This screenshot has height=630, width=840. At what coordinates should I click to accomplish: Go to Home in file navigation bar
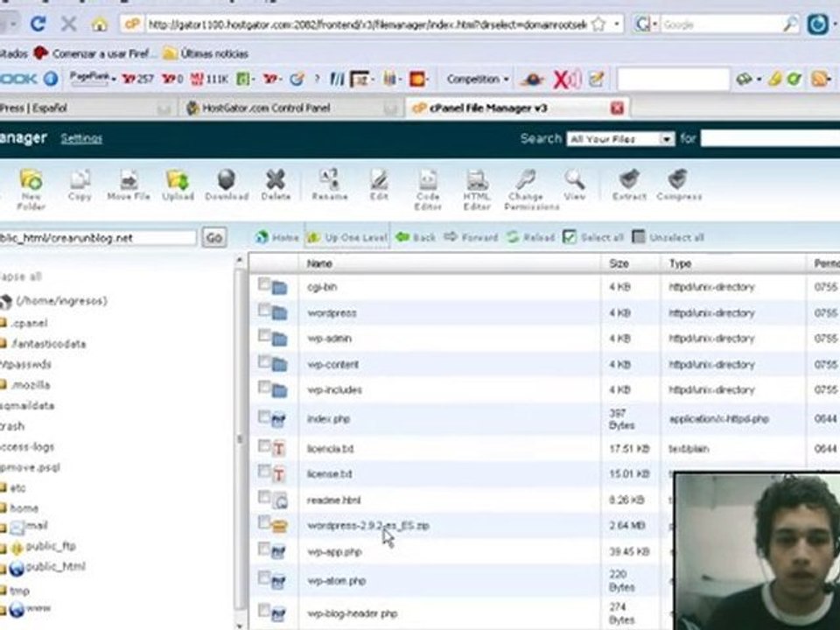pyautogui.click(x=277, y=237)
